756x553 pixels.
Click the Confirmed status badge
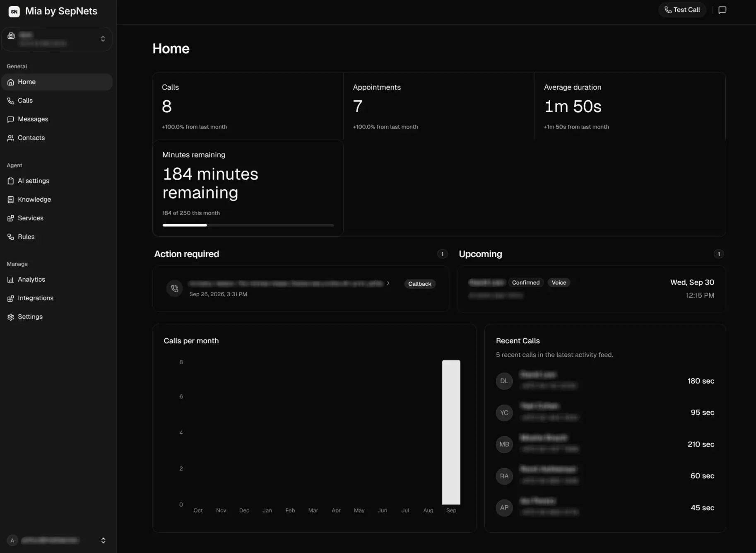pyautogui.click(x=526, y=283)
